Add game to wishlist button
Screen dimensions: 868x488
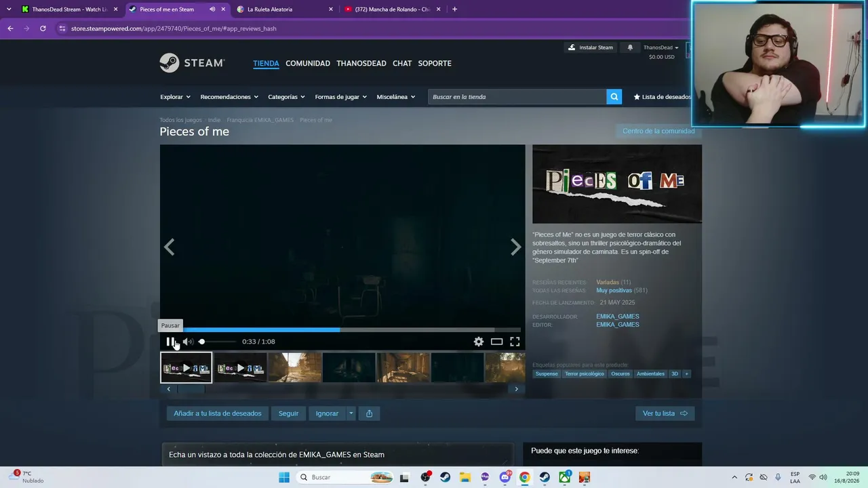pyautogui.click(x=218, y=413)
